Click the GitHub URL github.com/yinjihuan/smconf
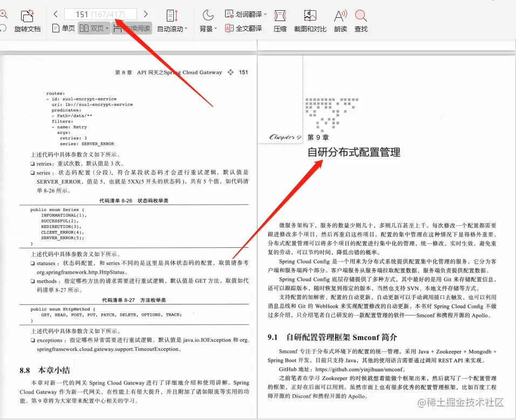This screenshot has width=516, height=420. [359, 369]
